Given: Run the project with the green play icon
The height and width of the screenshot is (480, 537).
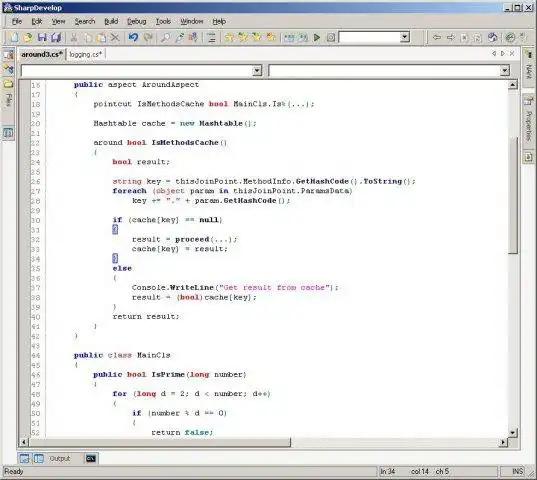Looking at the screenshot, I should (x=317, y=37).
